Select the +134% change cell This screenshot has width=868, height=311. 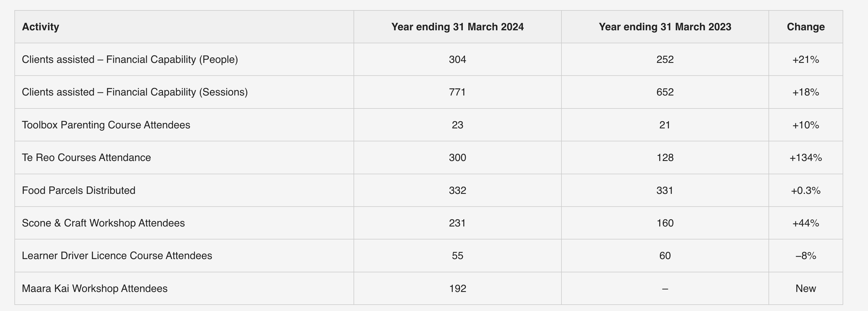(806, 158)
